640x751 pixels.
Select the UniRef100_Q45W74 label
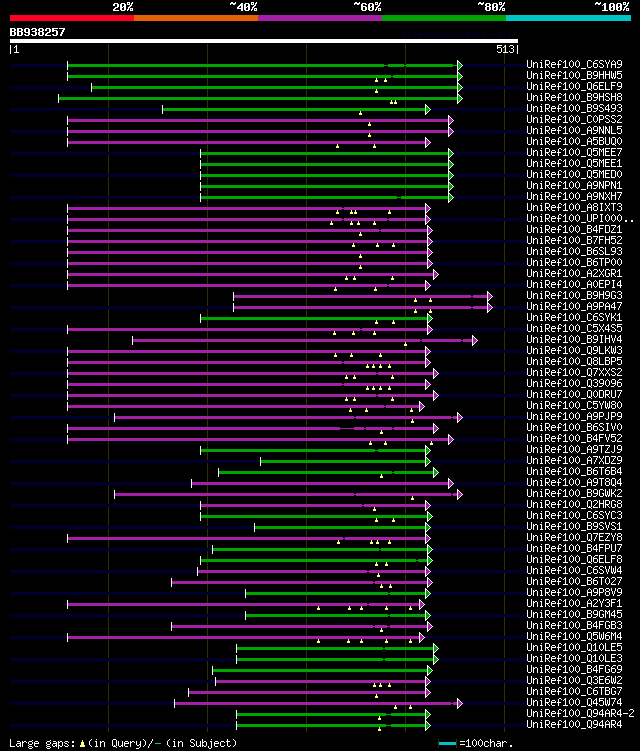coord(574,703)
